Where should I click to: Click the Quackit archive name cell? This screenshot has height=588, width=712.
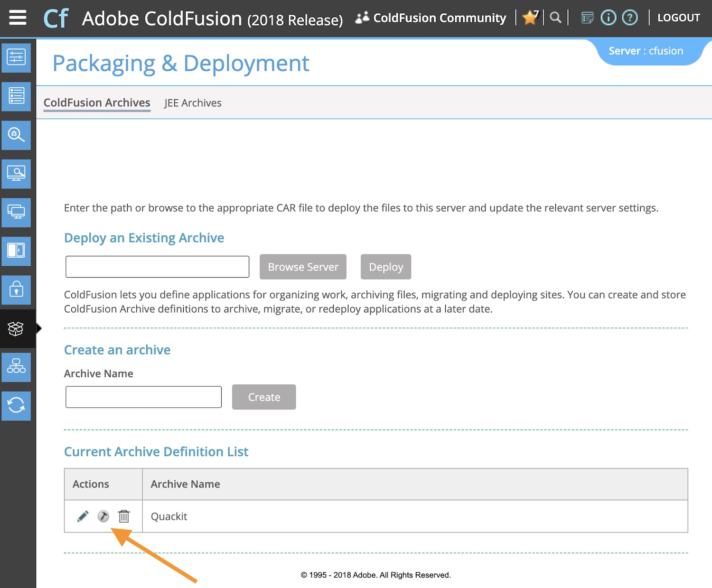pyautogui.click(x=415, y=516)
